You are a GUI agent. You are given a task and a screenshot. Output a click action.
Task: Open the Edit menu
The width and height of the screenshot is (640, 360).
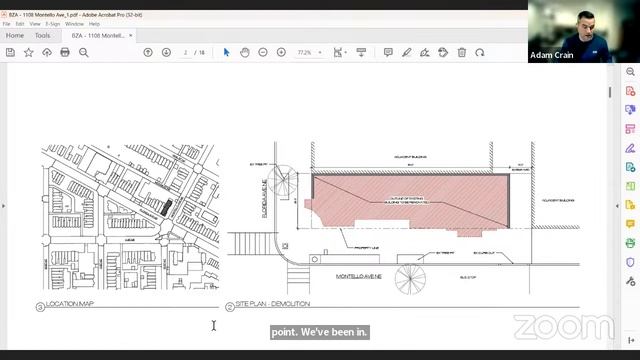click(20, 24)
